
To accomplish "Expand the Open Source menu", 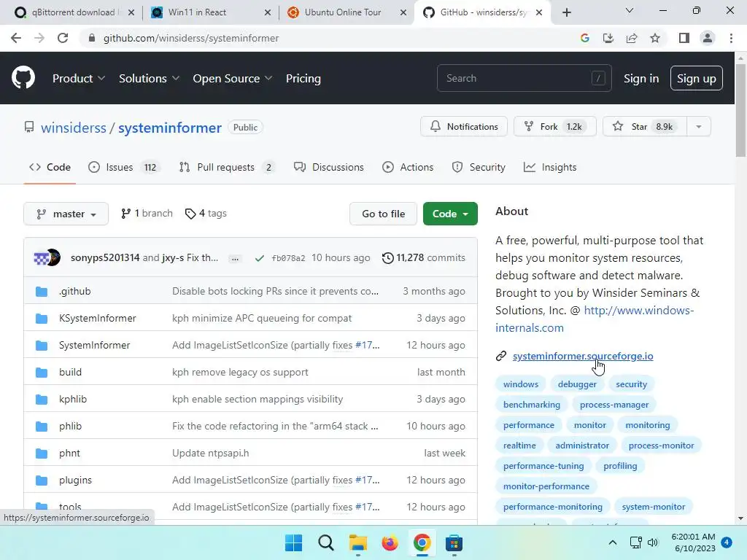I will [233, 78].
